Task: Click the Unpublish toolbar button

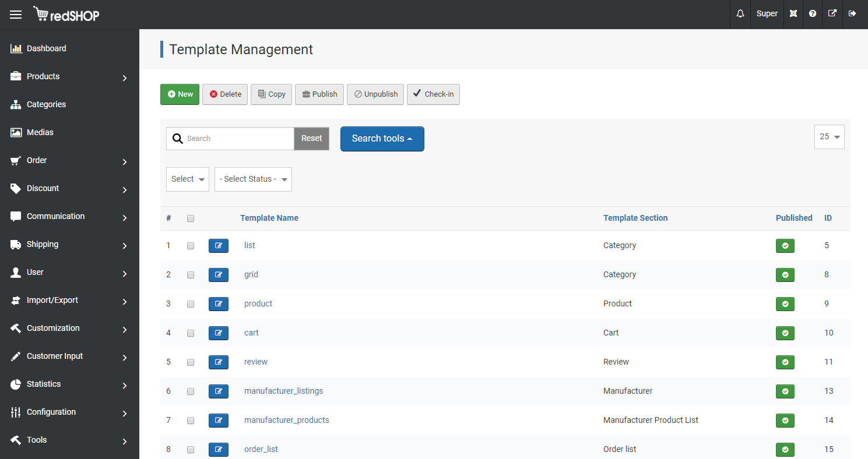Action: pyautogui.click(x=375, y=94)
